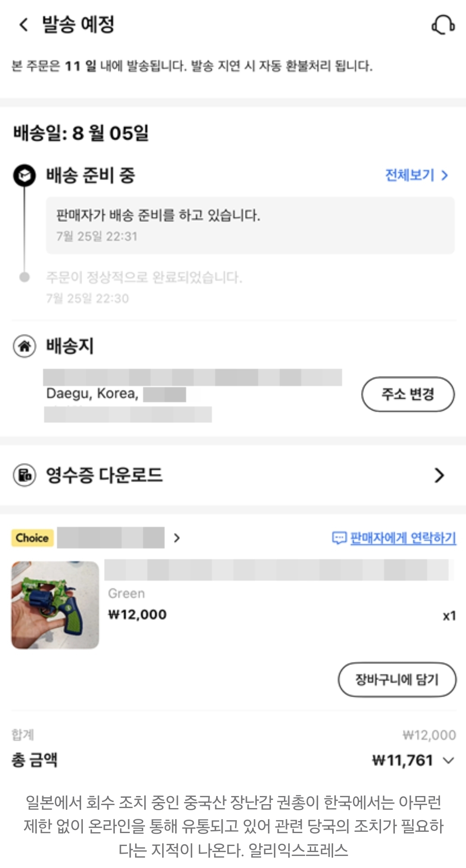Viewport: 466px width, 868px height.
Task: Open customer service headset icon
Action: [443, 25]
